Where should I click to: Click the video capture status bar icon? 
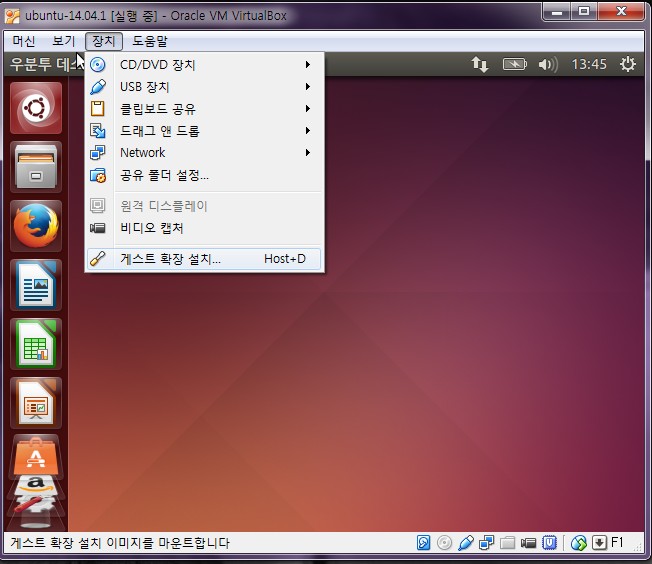point(529,543)
